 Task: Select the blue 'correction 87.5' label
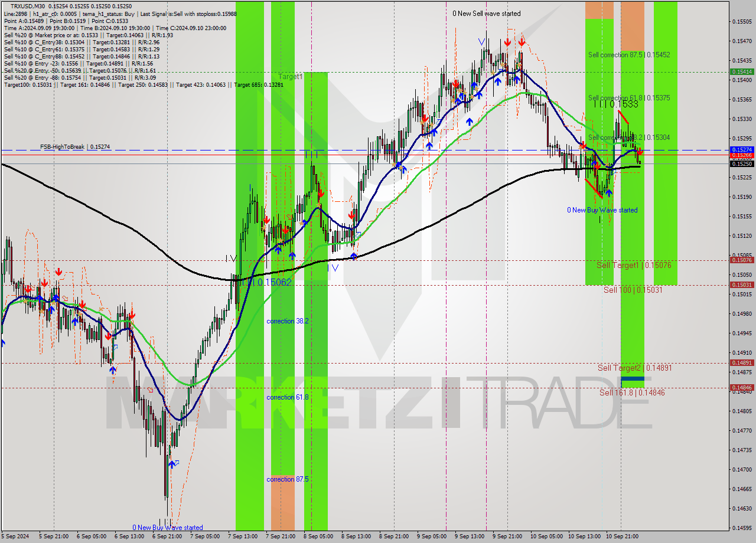point(287,479)
